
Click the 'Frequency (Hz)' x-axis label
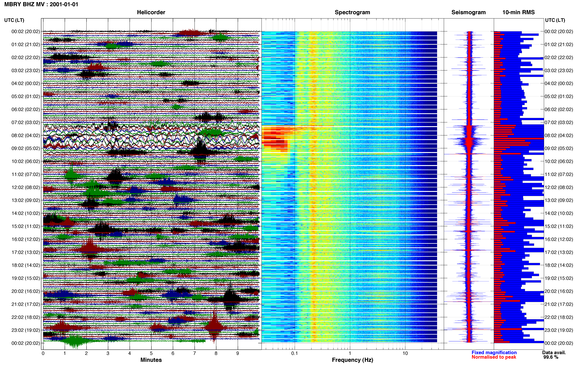[352, 360]
